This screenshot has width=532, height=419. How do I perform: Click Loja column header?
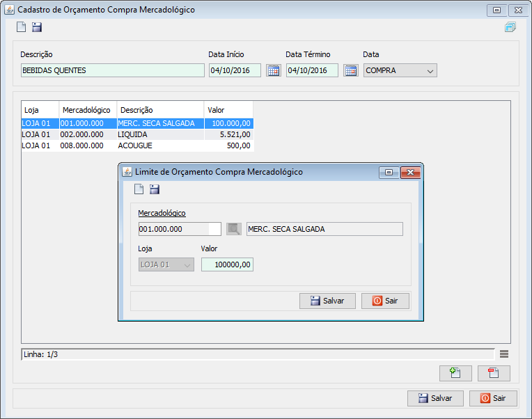40,110
